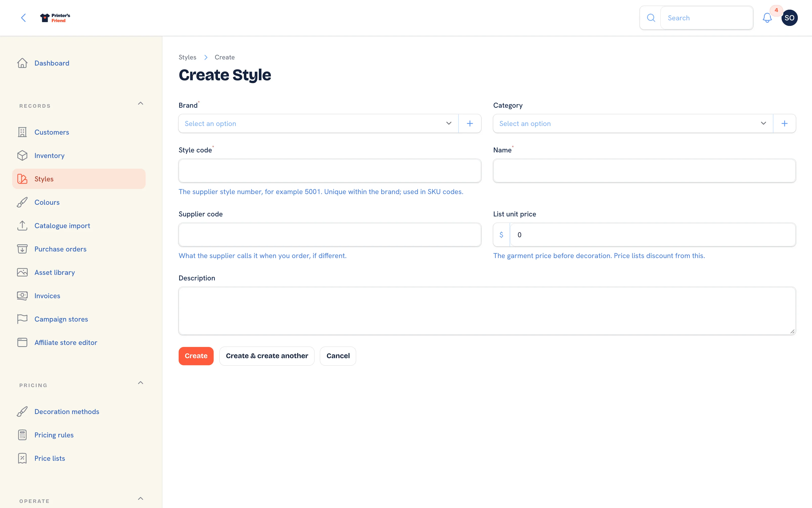Click the Search input box
This screenshot has width=812, height=508.
pyautogui.click(x=707, y=18)
